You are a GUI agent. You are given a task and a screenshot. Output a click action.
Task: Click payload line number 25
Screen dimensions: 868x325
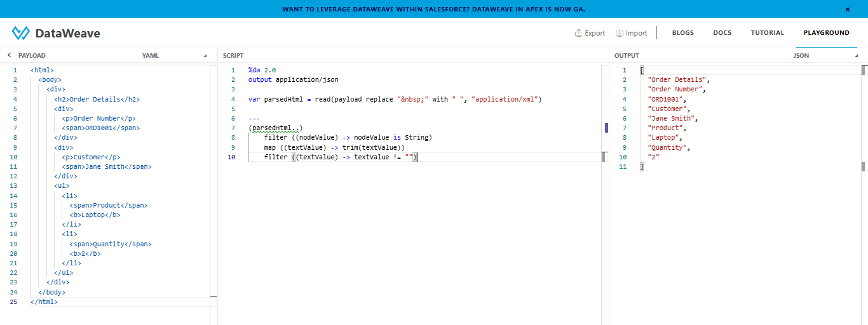pyautogui.click(x=13, y=302)
